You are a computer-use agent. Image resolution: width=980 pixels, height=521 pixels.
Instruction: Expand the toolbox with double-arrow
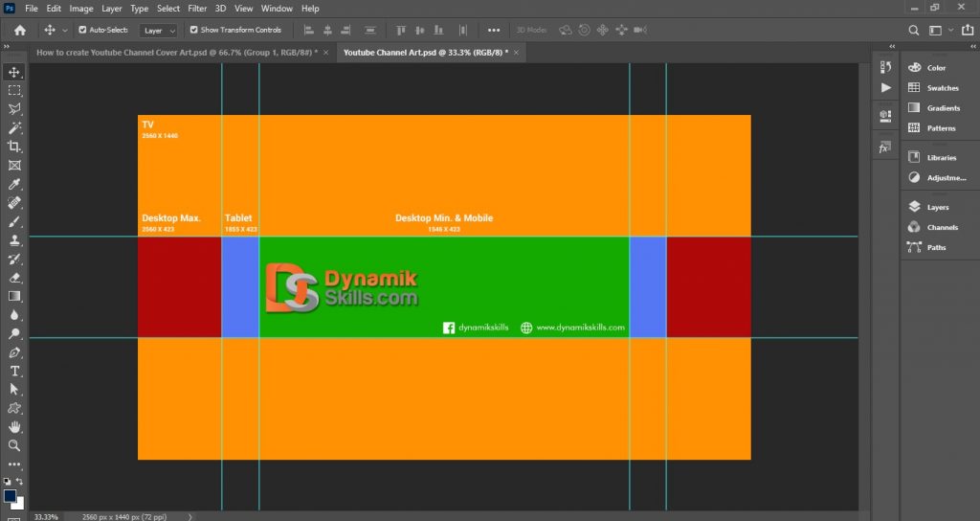pyautogui.click(x=7, y=46)
